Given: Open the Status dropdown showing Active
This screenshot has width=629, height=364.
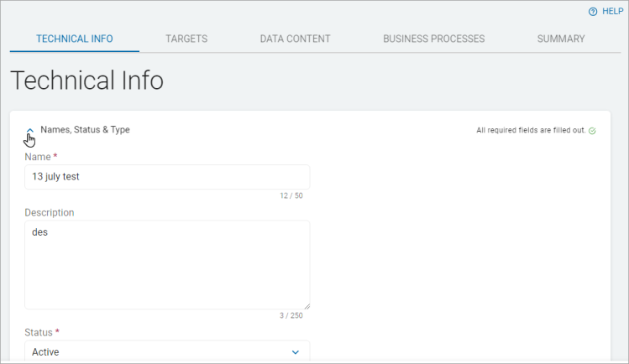Looking at the screenshot, I should (x=160, y=352).
